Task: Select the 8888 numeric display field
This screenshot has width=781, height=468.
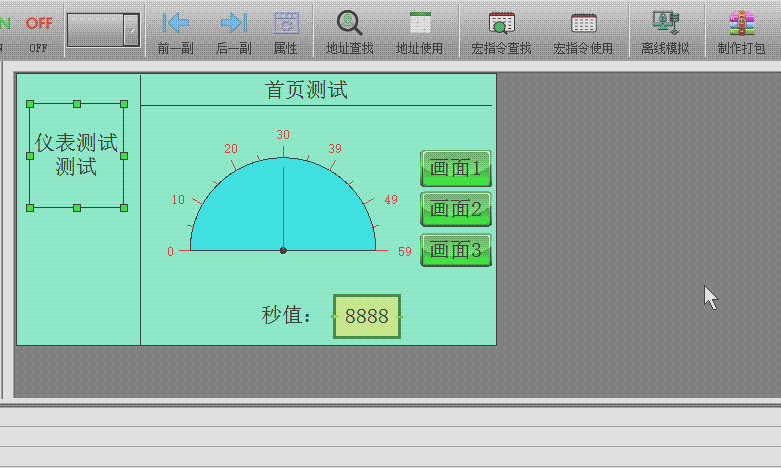Action: pyautogui.click(x=367, y=316)
